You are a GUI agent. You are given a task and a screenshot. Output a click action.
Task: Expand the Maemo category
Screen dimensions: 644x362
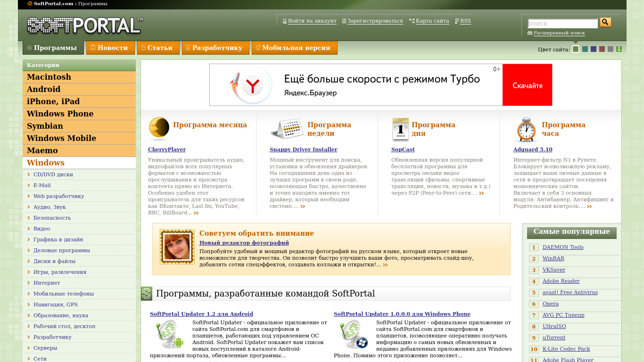[x=79, y=150]
